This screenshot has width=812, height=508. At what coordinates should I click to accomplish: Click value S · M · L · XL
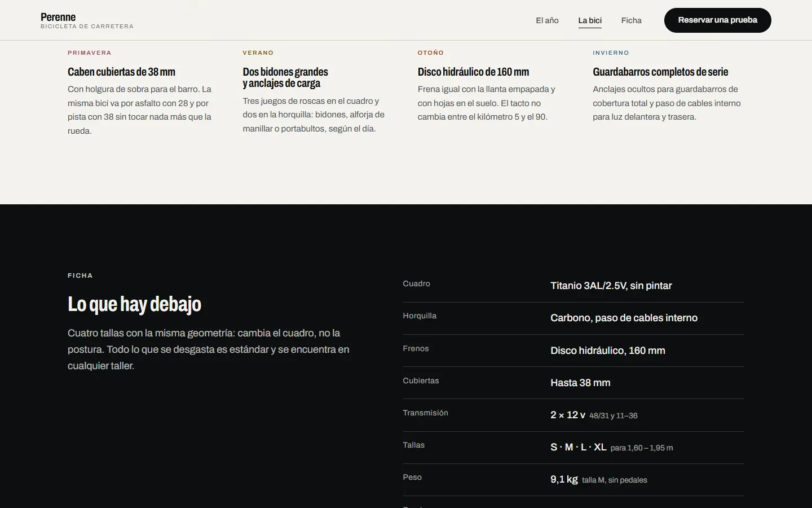point(578,447)
